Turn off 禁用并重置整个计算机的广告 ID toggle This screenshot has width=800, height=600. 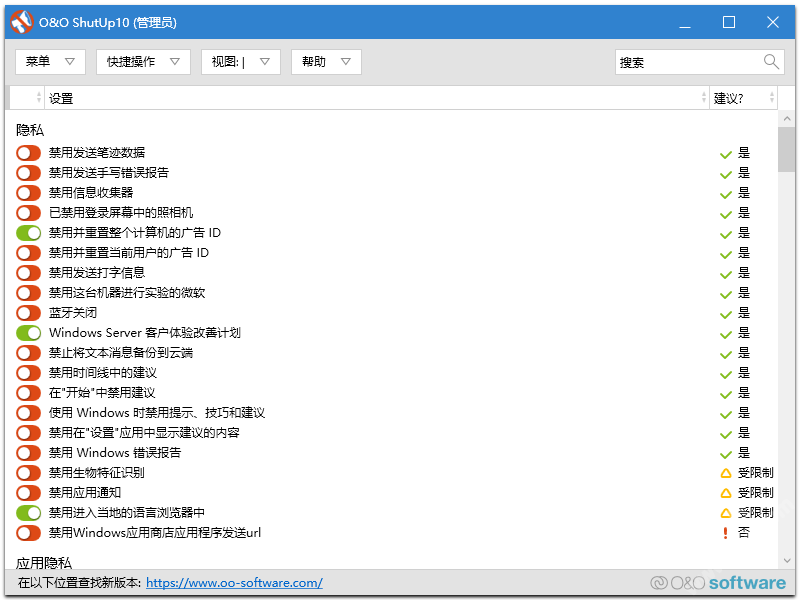click(x=28, y=233)
